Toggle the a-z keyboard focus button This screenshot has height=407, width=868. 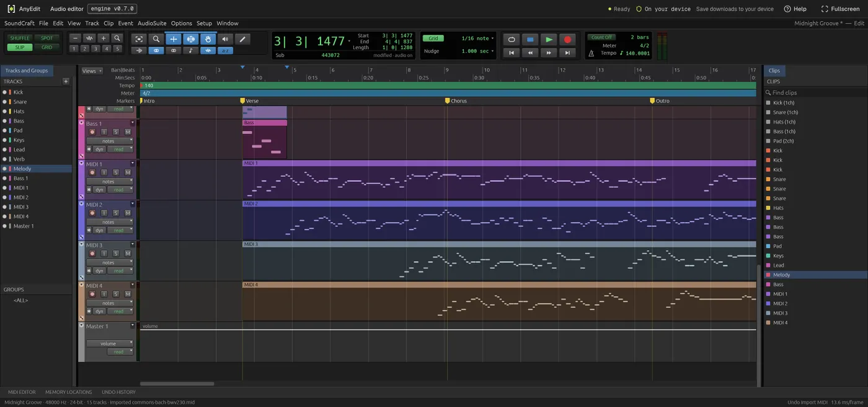225,50
